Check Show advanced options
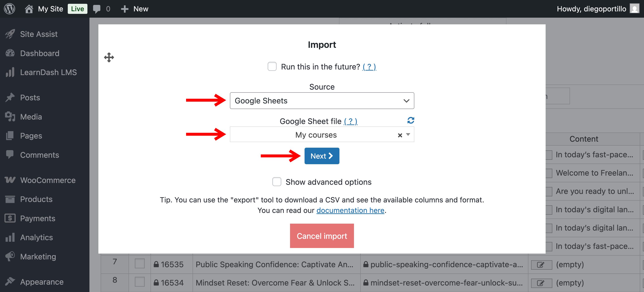 click(x=277, y=182)
